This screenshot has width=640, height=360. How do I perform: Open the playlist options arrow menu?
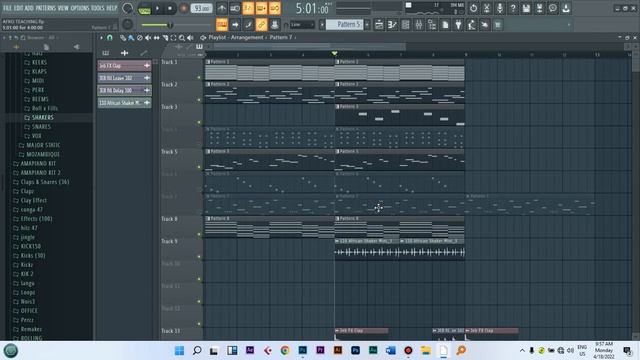101,38
